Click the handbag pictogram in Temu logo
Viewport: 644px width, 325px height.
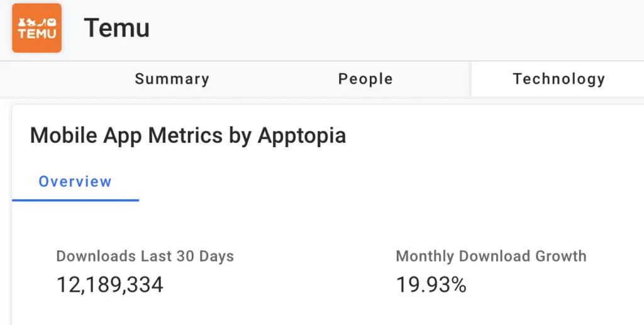[52, 22]
